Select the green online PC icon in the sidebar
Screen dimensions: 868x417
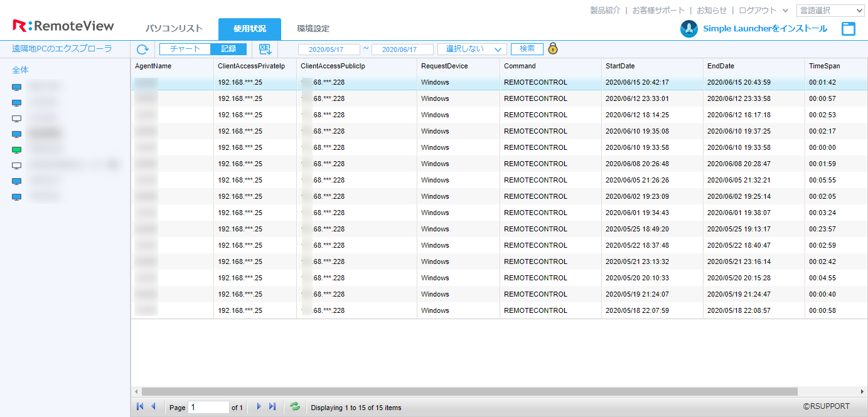coord(16,149)
